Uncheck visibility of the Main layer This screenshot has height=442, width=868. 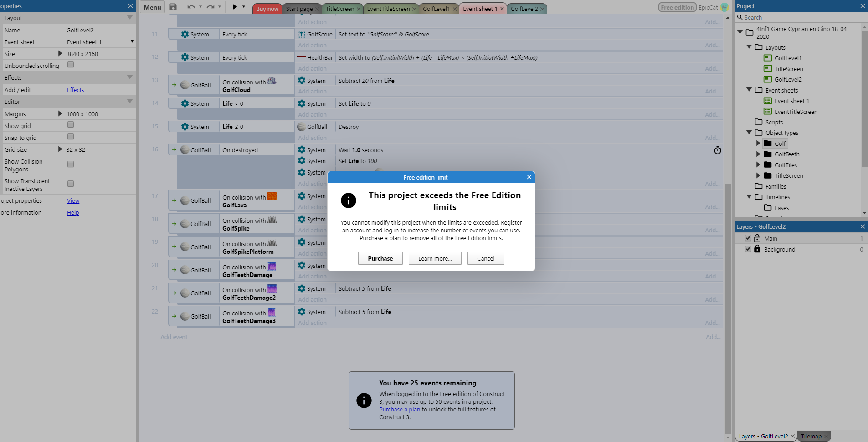pyautogui.click(x=748, y=238)
